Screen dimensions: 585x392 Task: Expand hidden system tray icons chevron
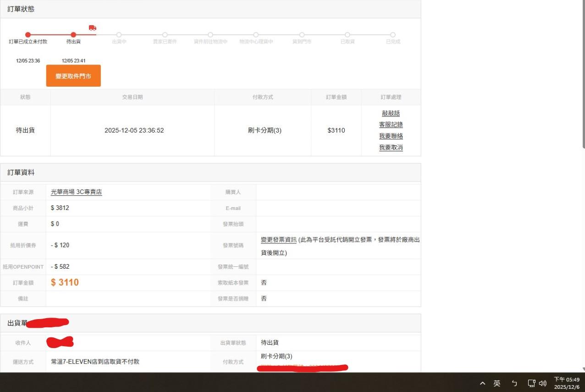pyautogui.click(x=482, y=383)
